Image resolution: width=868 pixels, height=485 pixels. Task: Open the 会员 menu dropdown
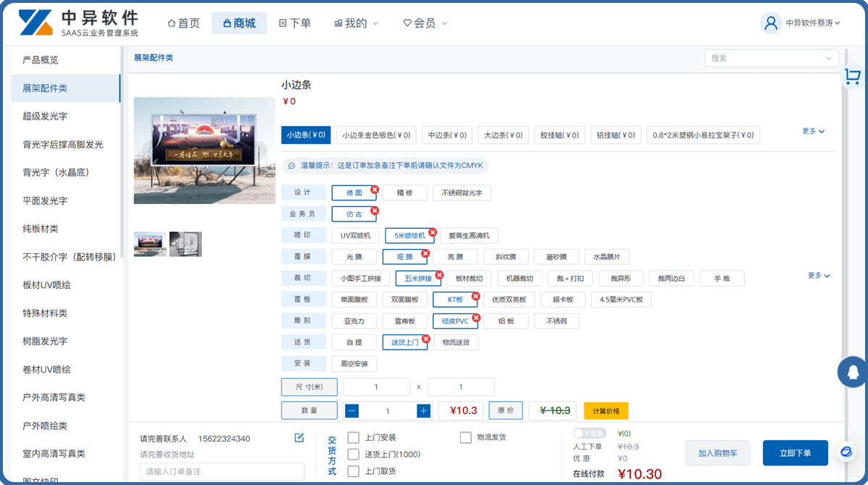(425, 23)
